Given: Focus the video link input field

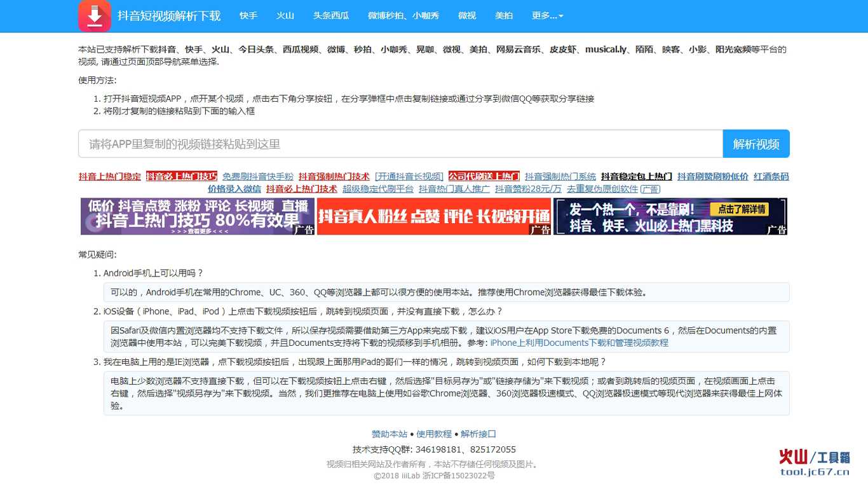Looking at the screenshot, I should tap(400, 144).
